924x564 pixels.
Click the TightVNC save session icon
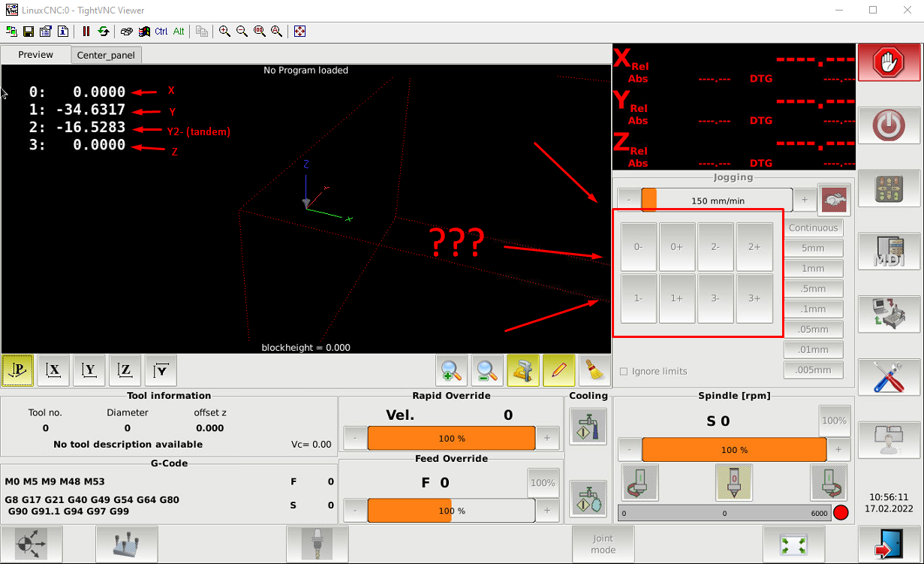coord(29,32)
